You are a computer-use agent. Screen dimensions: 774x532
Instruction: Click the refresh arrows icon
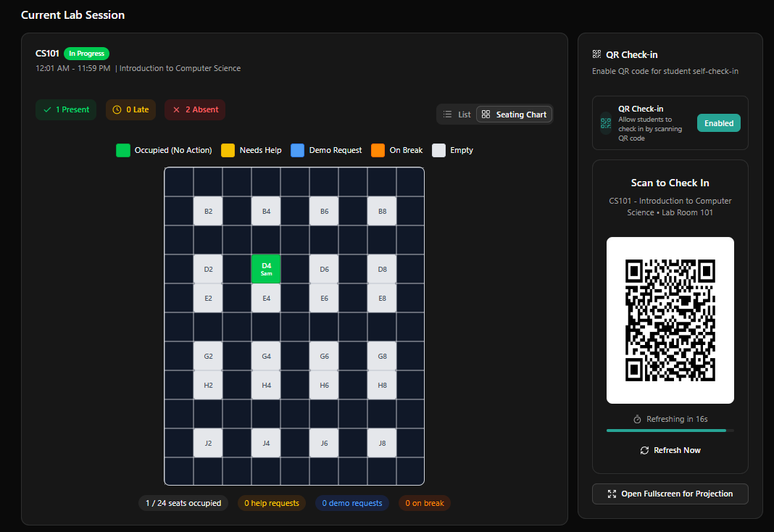(x=644, y=450)
